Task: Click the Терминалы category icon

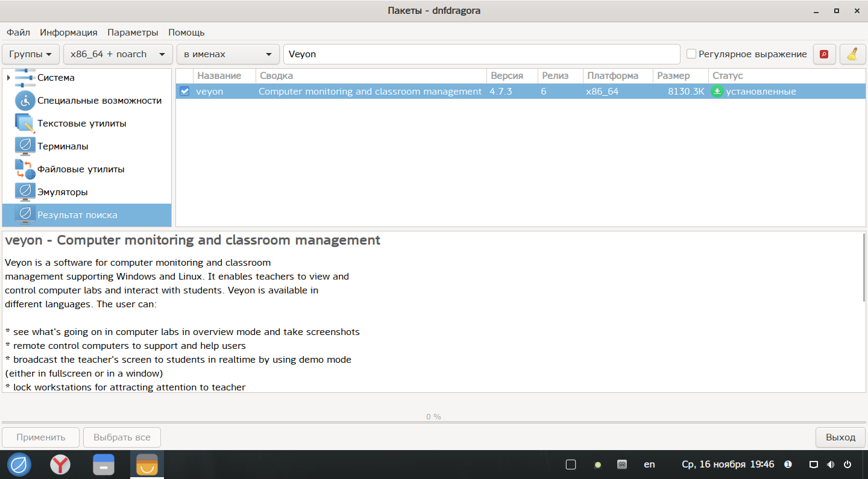Action: (x=25, y=146)
